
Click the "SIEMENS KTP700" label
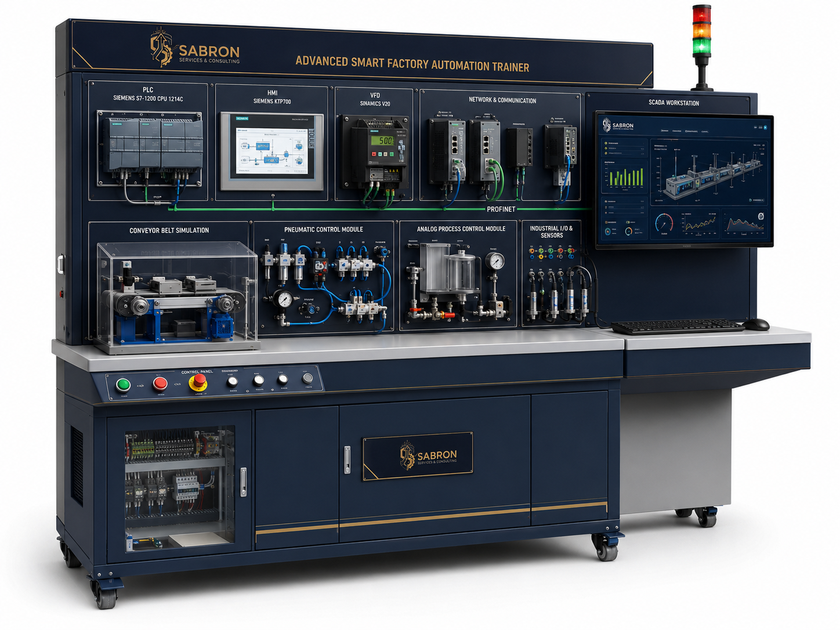click(272, 102)
